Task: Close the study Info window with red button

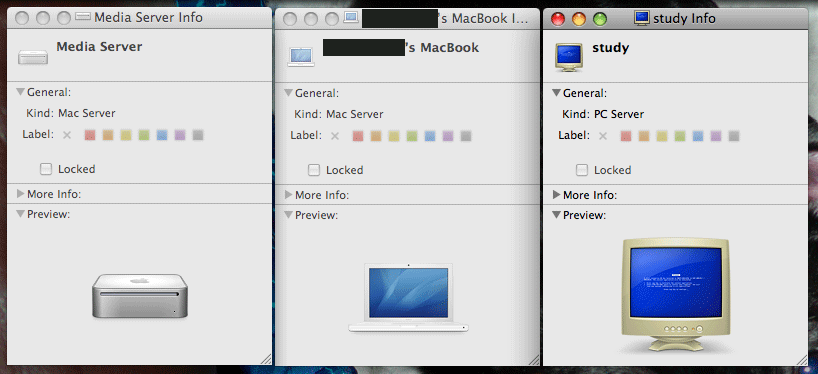Action: point(558,19)
